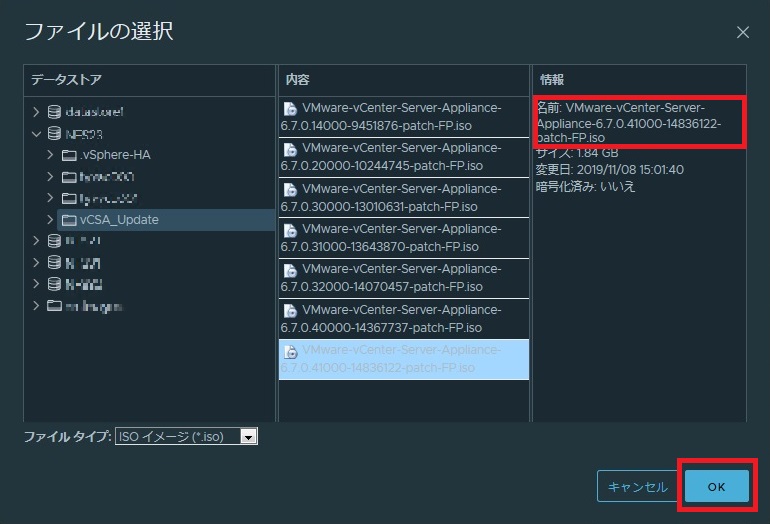Expand the vCSA_Update folder chevron
This screenshot has height=524, width=770.
tap(50, 220)
